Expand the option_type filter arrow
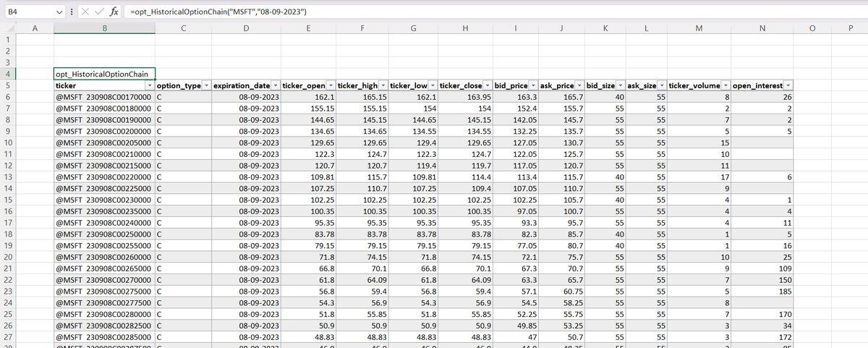 coord(205,85)
